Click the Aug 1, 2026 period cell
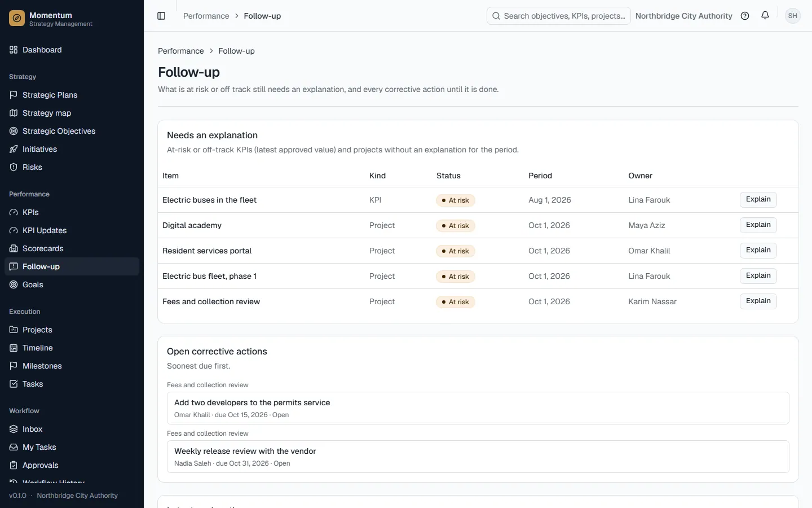 coord(550,200)
